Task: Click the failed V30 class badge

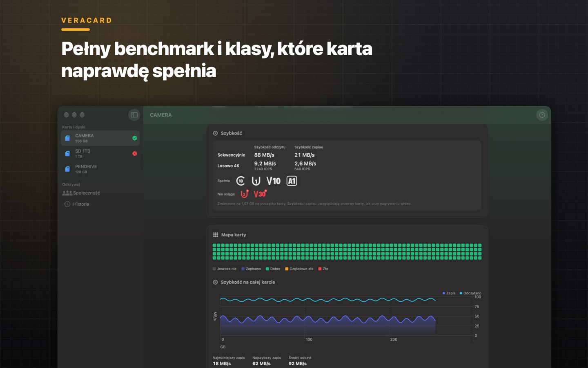Action: pyautogui.click(x=260, y=194)
